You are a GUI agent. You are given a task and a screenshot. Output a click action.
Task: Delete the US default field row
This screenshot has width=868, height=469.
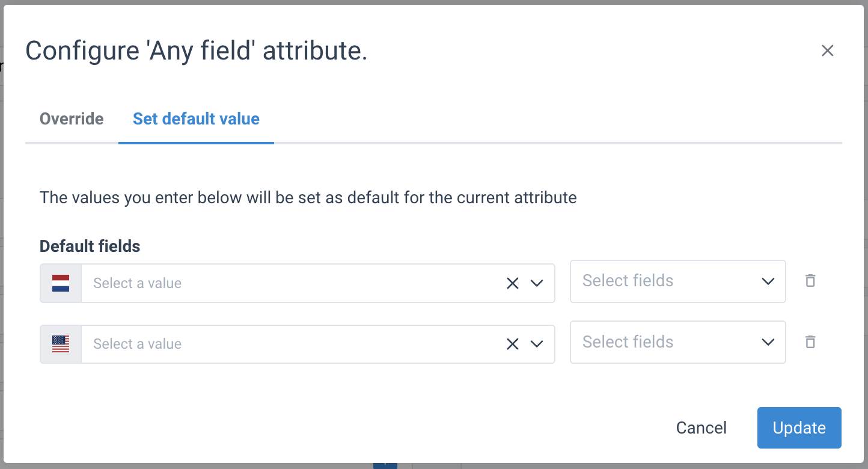(x=810, y=342)
